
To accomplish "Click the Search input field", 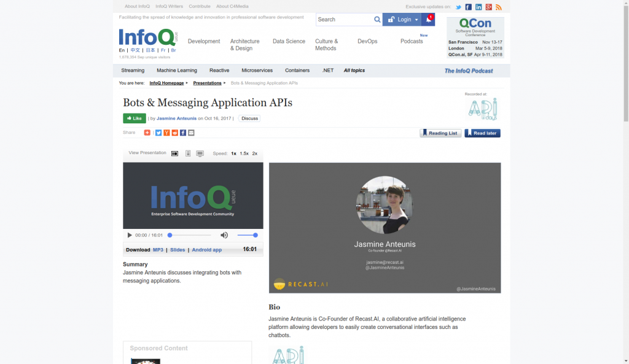I will coord(345,19).
